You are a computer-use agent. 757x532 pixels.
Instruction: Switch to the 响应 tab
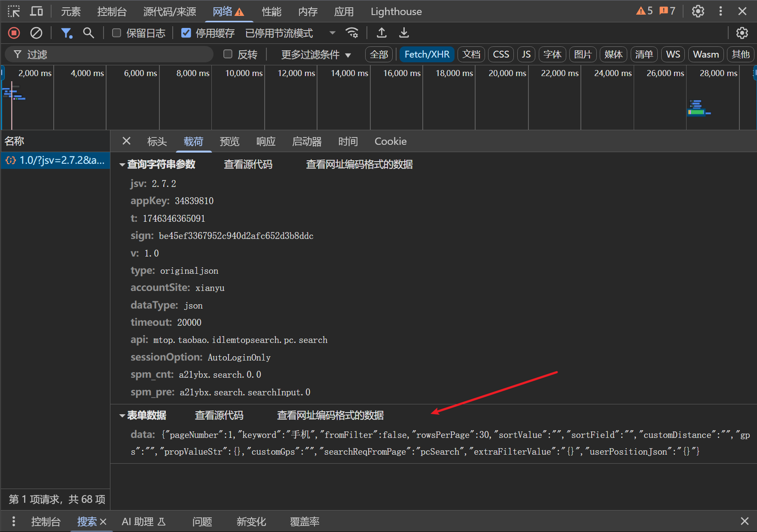click(266, 141)
